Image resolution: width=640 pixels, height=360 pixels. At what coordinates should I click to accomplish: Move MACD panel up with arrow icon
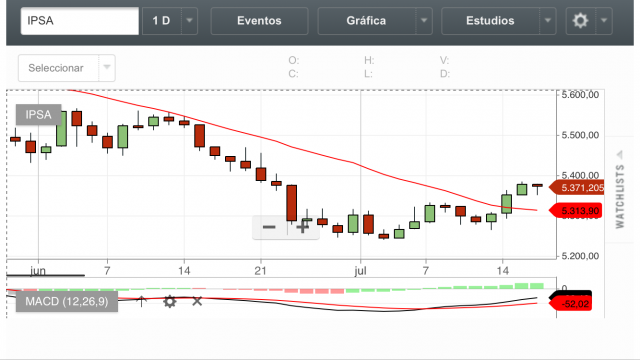point(141,301)
